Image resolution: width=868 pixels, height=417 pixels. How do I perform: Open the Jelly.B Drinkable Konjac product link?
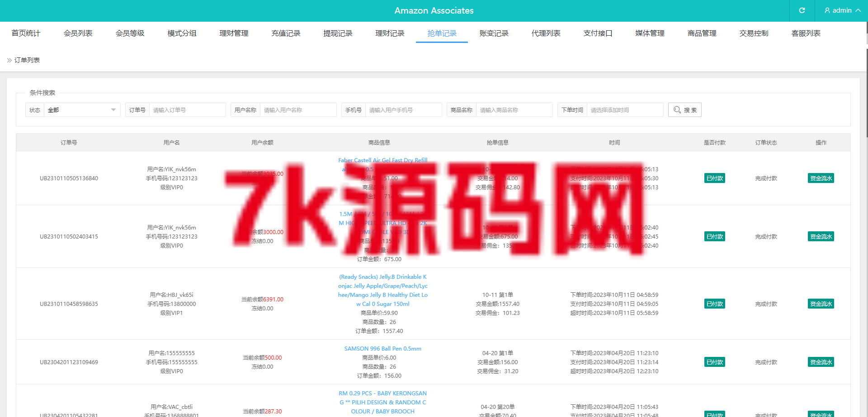383,290
